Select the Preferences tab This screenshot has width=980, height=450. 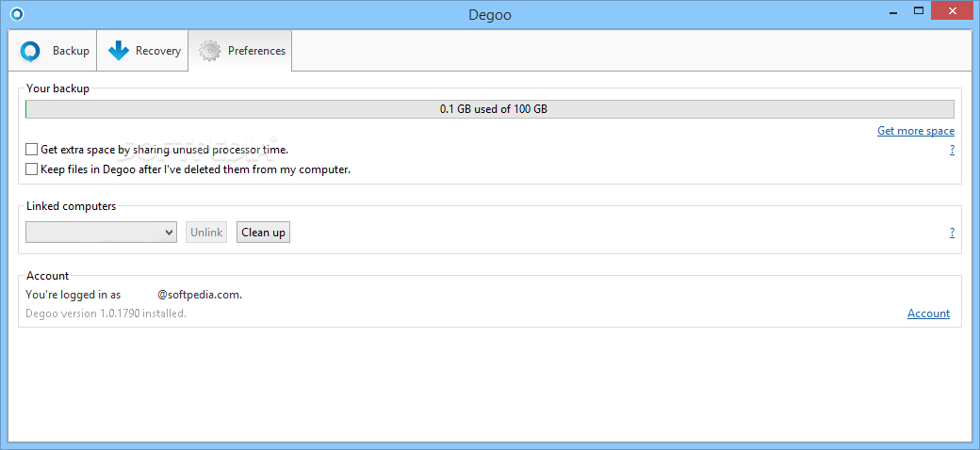(240, 51)
